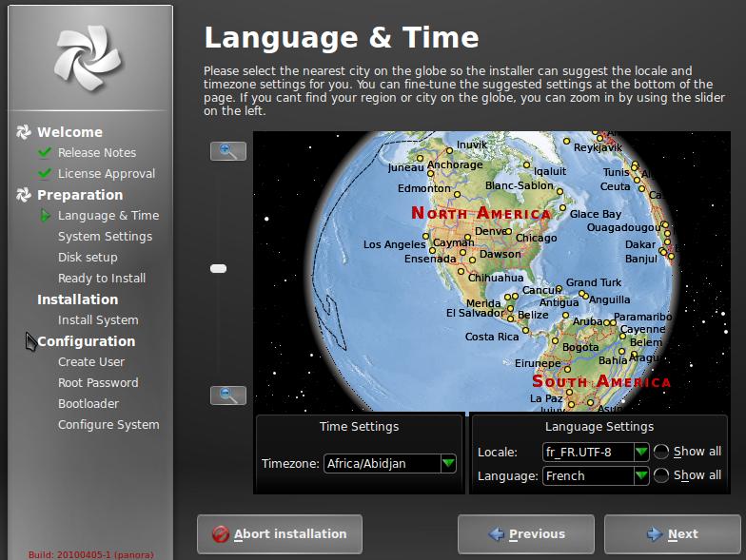Click the green checkmark beside License Approval
Viewport: 746px width, 560px height.
click(45, 173)
